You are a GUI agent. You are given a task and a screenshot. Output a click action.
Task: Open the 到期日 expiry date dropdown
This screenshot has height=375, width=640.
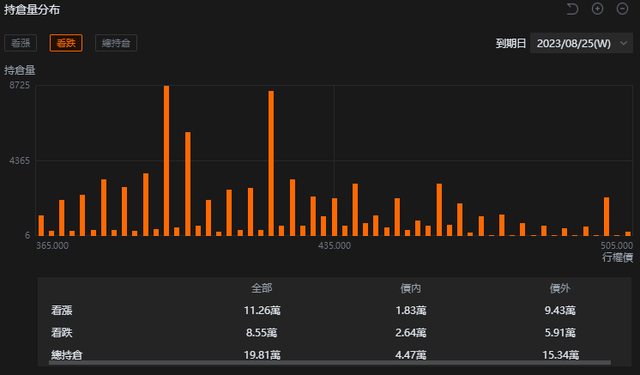pos(582,43)
